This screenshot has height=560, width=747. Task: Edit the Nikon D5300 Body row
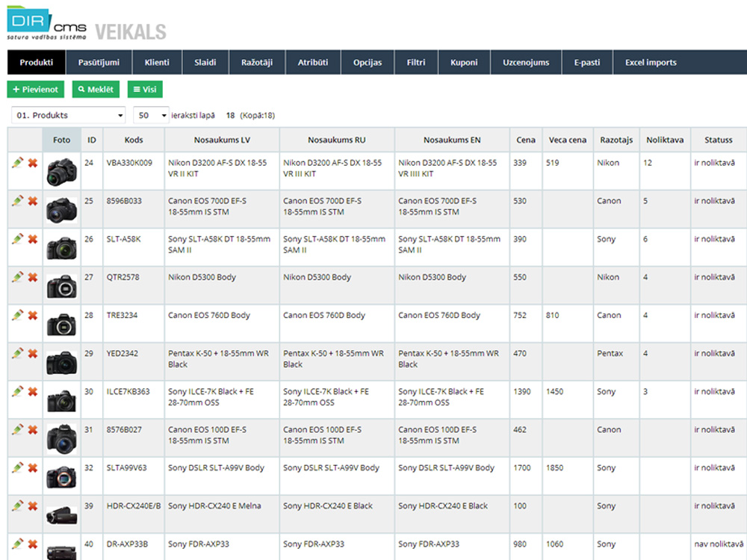pos(18,277)
